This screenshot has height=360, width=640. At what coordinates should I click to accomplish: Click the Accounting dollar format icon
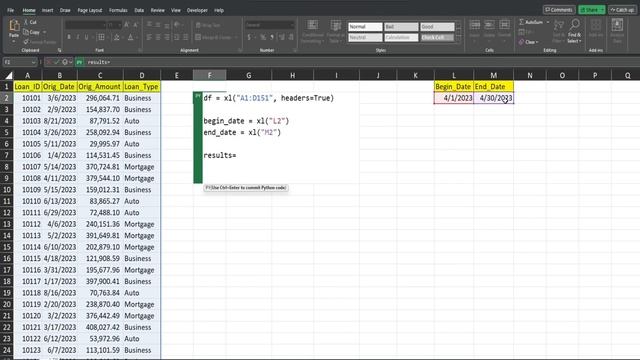pos(249,37)
